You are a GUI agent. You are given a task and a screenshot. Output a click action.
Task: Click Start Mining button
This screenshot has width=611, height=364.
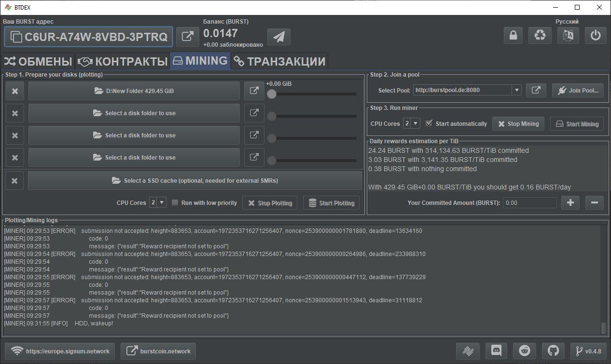[577, 123]
